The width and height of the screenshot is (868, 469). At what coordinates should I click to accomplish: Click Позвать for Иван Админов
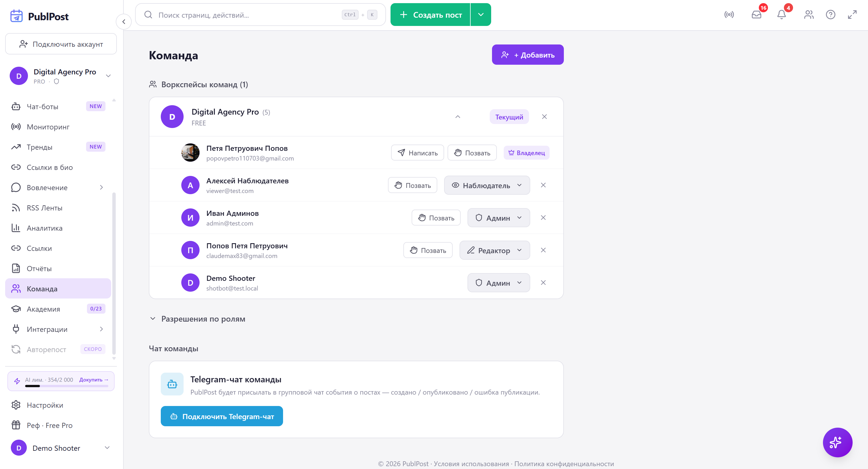click(x=436, y=218)
